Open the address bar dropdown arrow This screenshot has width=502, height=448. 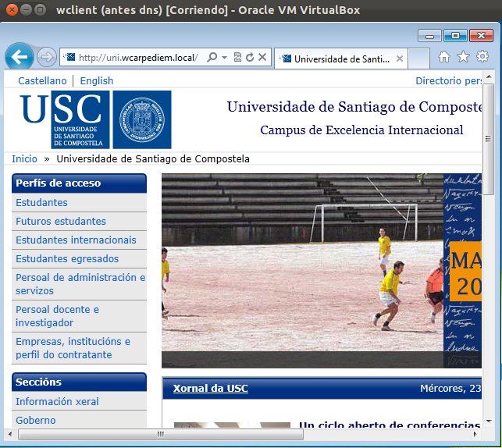(224, 58)
